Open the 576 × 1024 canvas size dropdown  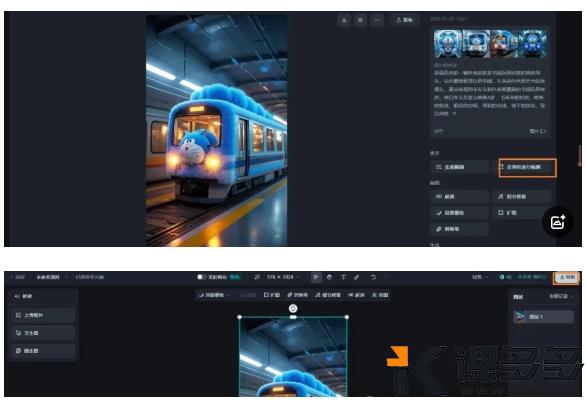pyautogui.click(x=283, y=277)
